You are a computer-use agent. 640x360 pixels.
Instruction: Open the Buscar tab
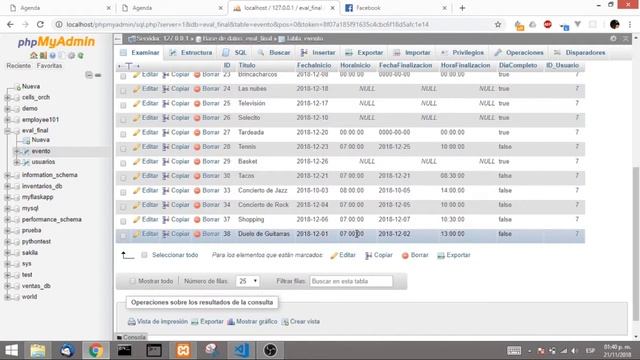coord(274,53)
